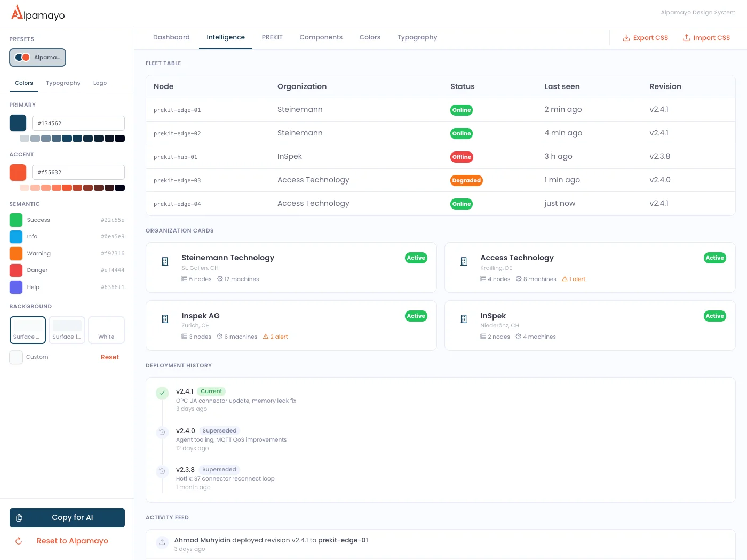This screenshot has width=747, height=560.
Task: Click the building icon on Steinemann Technology card
Action: (x=165, y=261)
